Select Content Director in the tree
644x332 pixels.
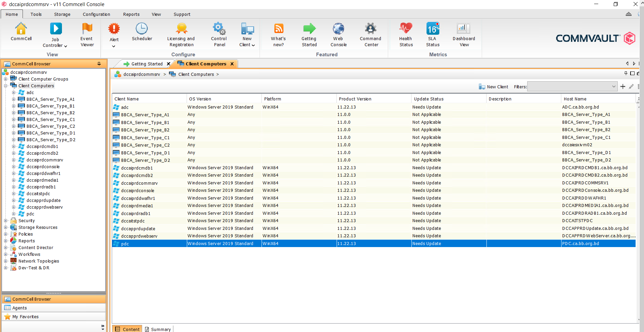click(x=36, y=247)
